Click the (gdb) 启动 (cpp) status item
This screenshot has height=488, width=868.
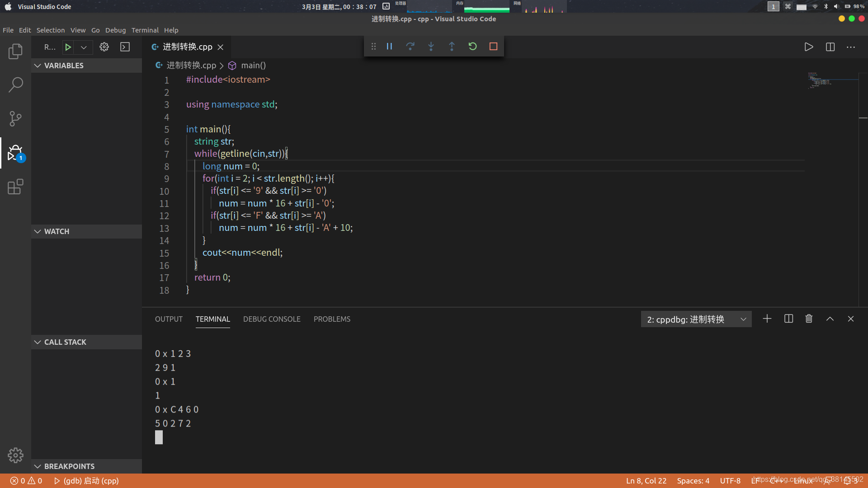pyautogui.click(x=86, y=481)
